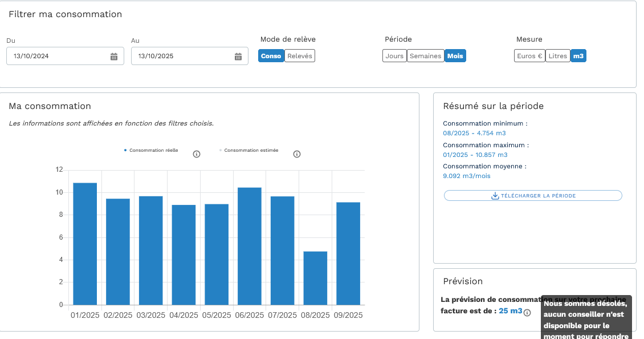Screen dimensions: 644x339
Task: Switch reading mode to Relevés
Action: pos(300,56)
